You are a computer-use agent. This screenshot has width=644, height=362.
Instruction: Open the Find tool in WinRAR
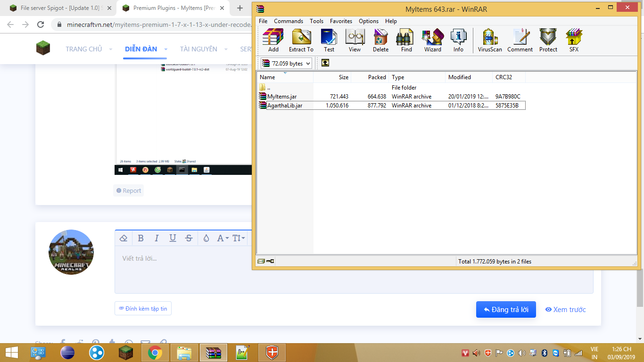tap(406, 40)
